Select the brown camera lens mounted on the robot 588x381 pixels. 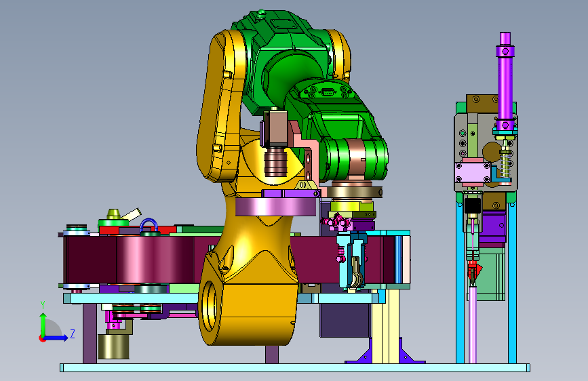coord(275,161)
